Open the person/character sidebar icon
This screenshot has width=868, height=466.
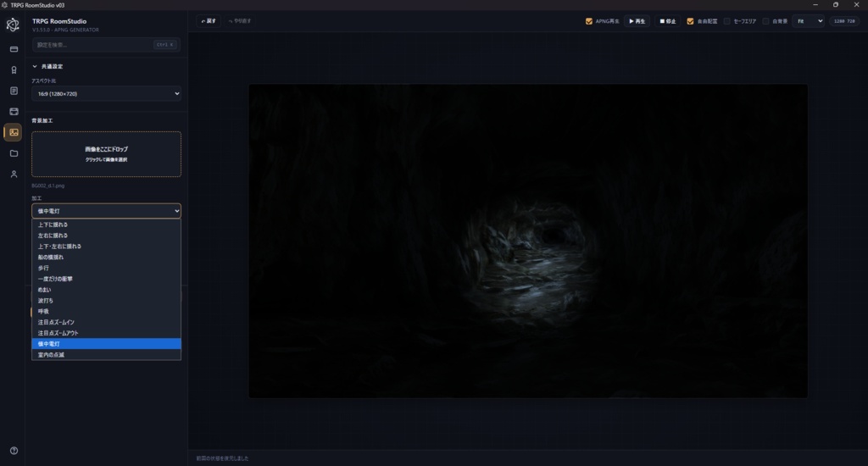14,175
